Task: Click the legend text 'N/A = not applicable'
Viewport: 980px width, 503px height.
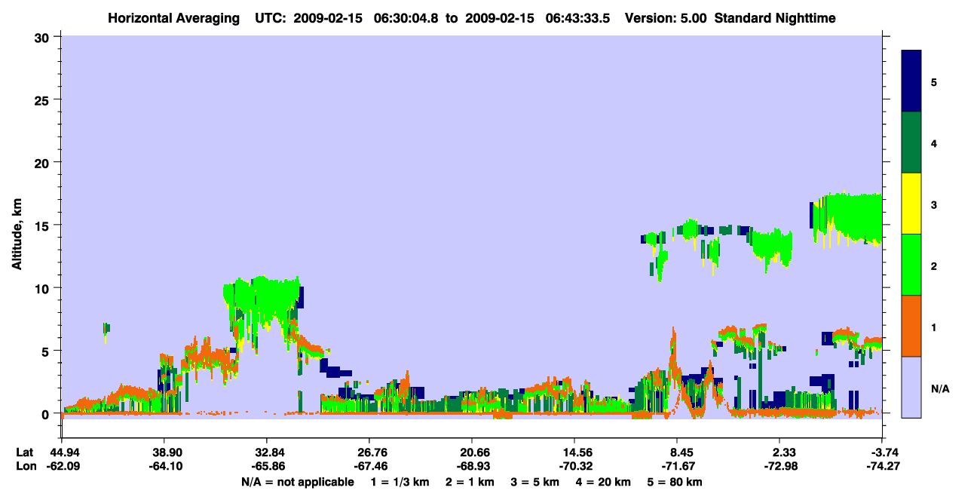Action: (x=297, y=482)
